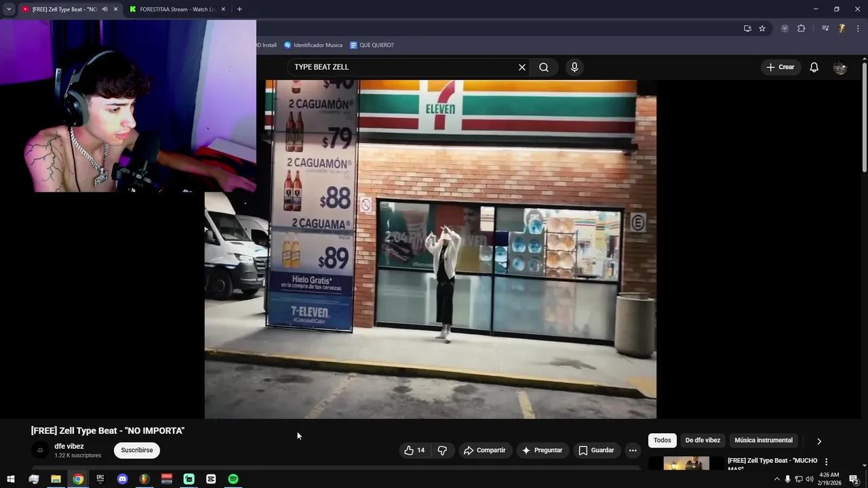Open more actions three-dot menu under video
868x488 pixels.
633,450
